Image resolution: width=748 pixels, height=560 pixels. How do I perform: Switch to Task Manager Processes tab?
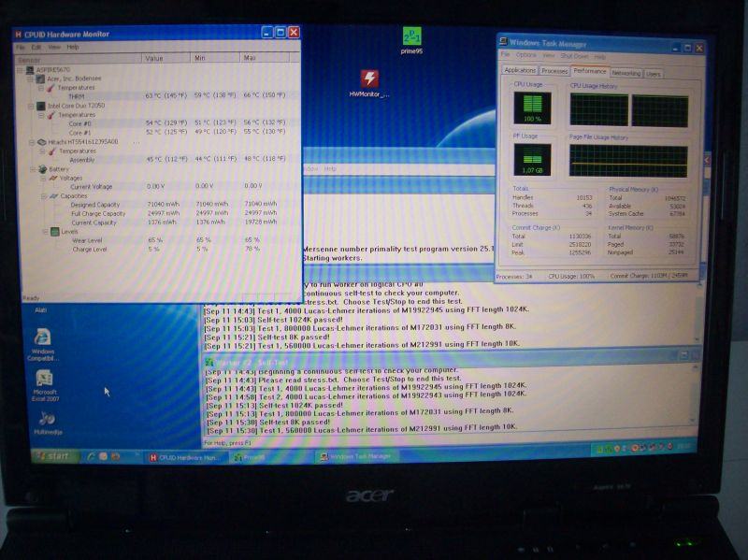(554, 71)
